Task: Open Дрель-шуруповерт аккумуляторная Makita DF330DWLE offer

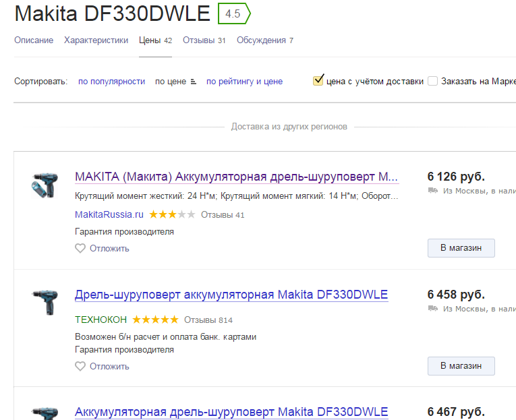Action: point(231,295)
